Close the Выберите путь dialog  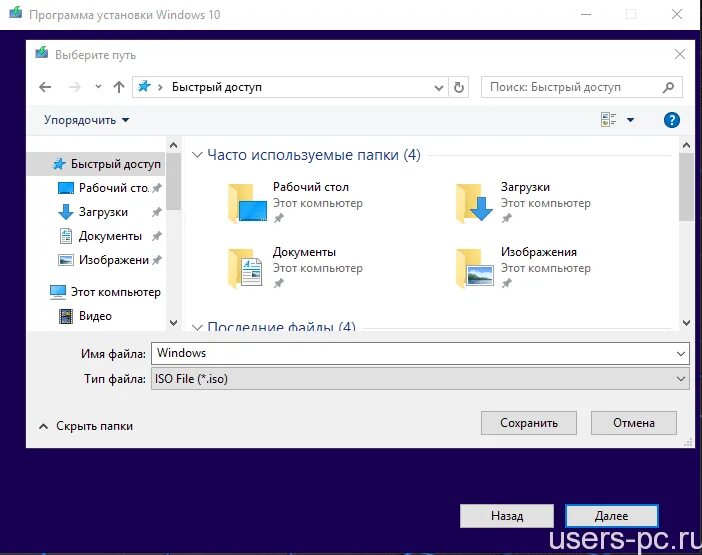680,54
